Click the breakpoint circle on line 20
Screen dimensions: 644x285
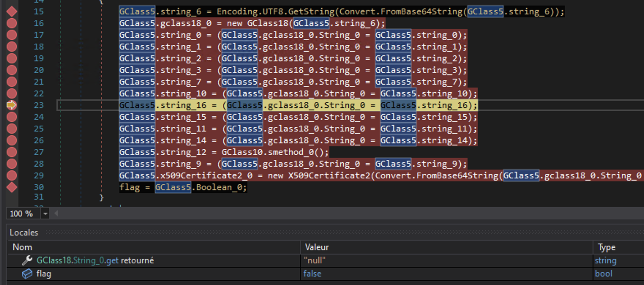12,70
